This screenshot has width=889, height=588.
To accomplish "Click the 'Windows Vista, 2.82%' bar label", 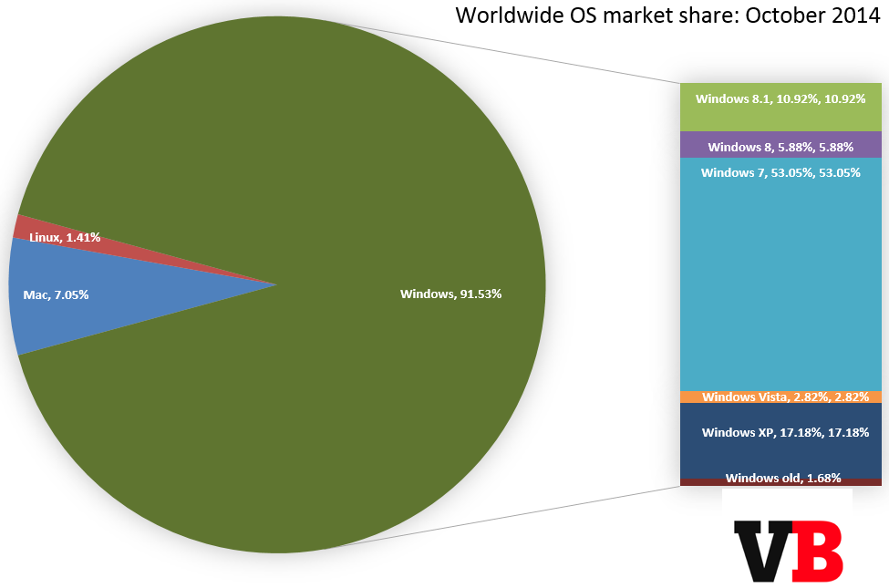I will pos(785,397).
